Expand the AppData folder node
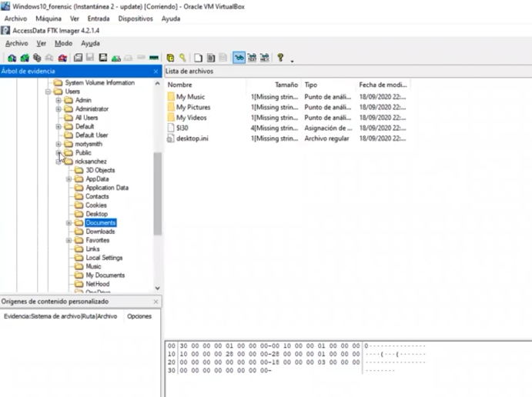The height and width of the screenshot is (397, 532). [69, 179]
